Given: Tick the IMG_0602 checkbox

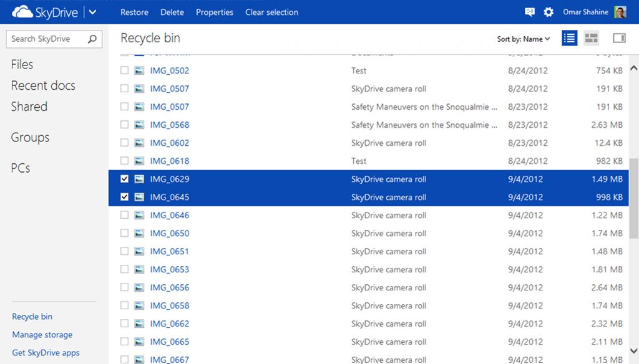Looking at the screenshot, I should [124, 143].
